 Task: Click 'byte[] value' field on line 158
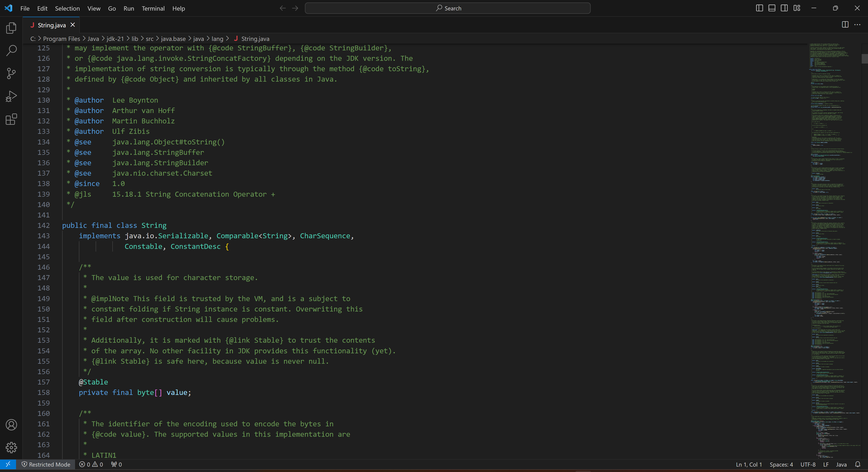(x=162, y=392)
